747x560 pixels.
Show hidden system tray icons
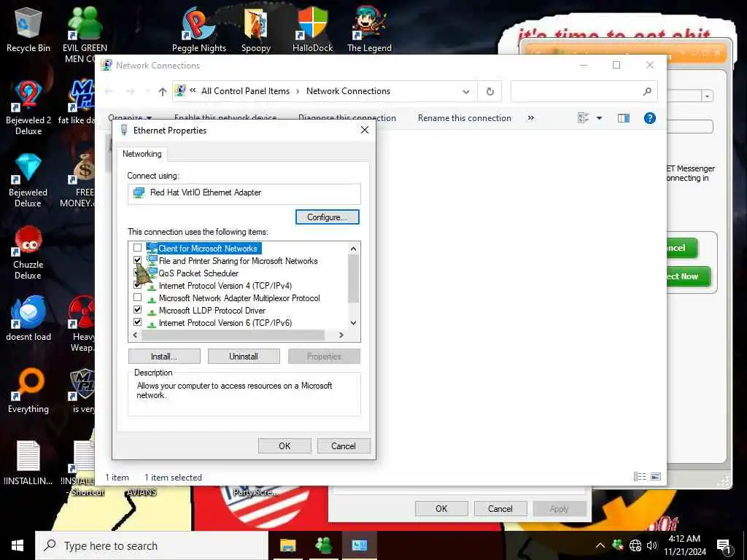(600, 545)
